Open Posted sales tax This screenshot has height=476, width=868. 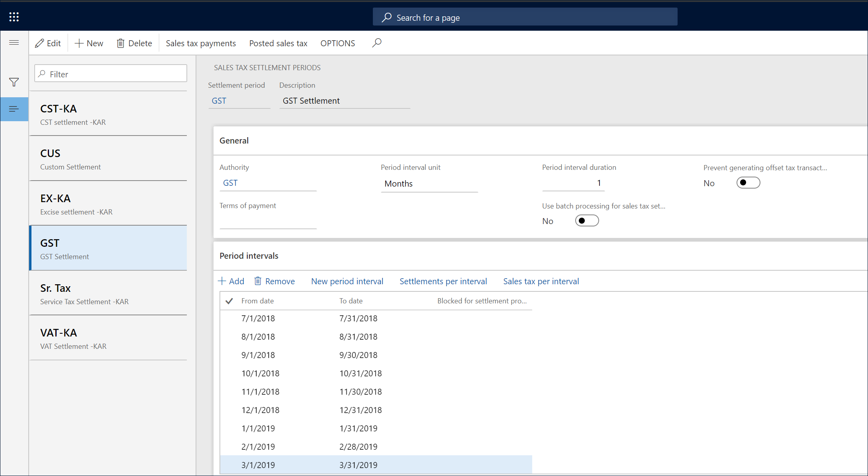tap(278, 43)
